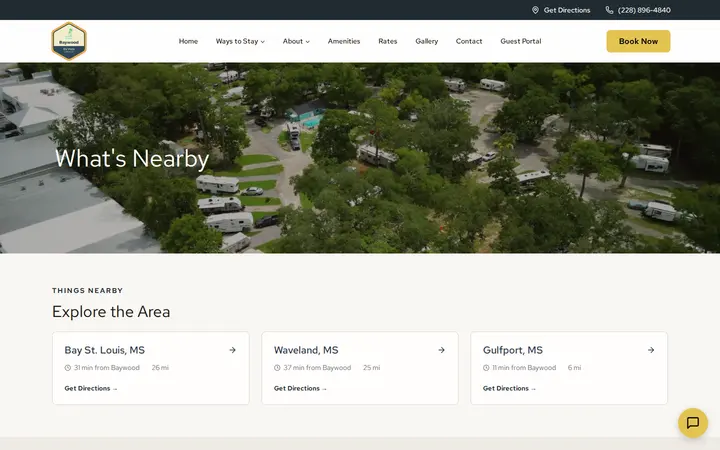
Task: Click the Gulfport, MS title
Action: click(513, 350)
